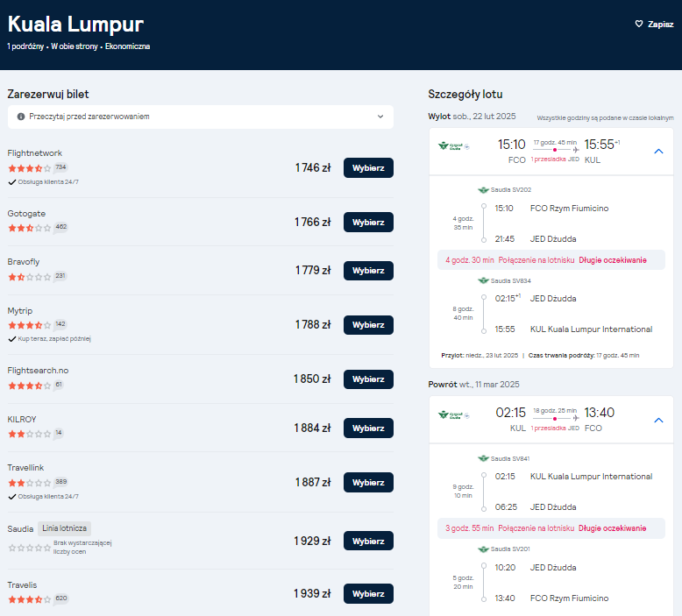The width and height of the screenshot is (682, 616).
Task: Click the heart icon next to Zapisz
Action: (638, 24)
